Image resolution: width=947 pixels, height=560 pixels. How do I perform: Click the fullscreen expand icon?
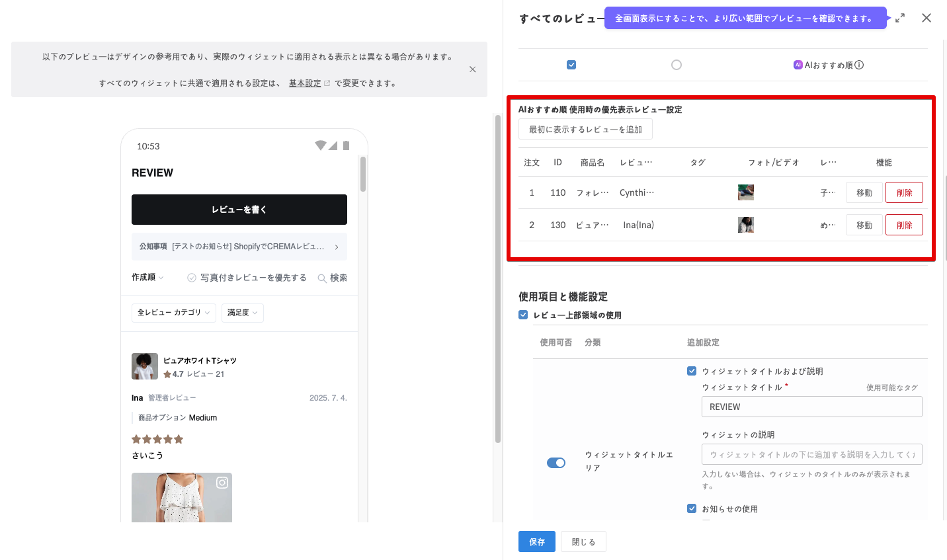900,19
